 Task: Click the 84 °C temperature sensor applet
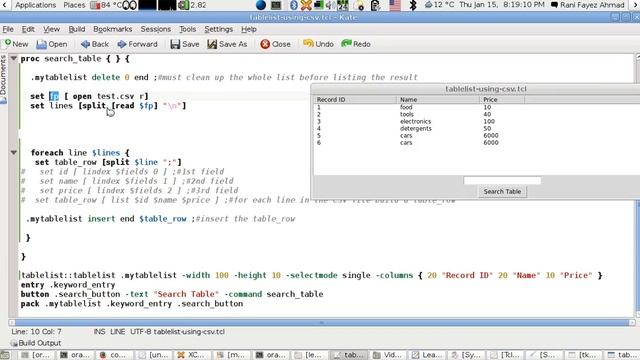(106, 5)
